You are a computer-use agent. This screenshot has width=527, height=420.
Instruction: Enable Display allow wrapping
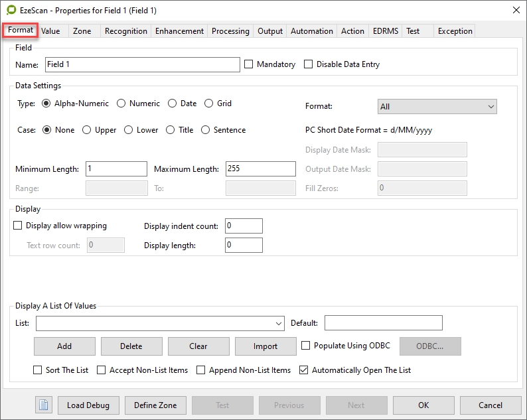(x=18, y=226)
